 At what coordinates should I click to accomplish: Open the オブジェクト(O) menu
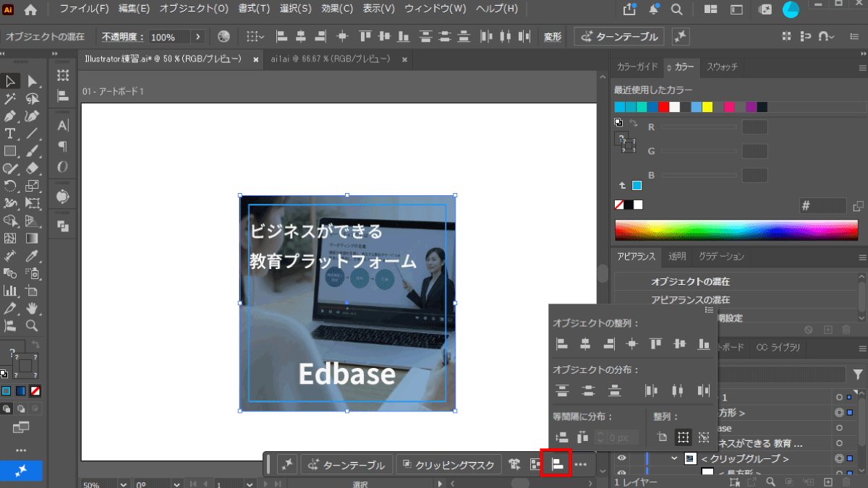(194, 9)
